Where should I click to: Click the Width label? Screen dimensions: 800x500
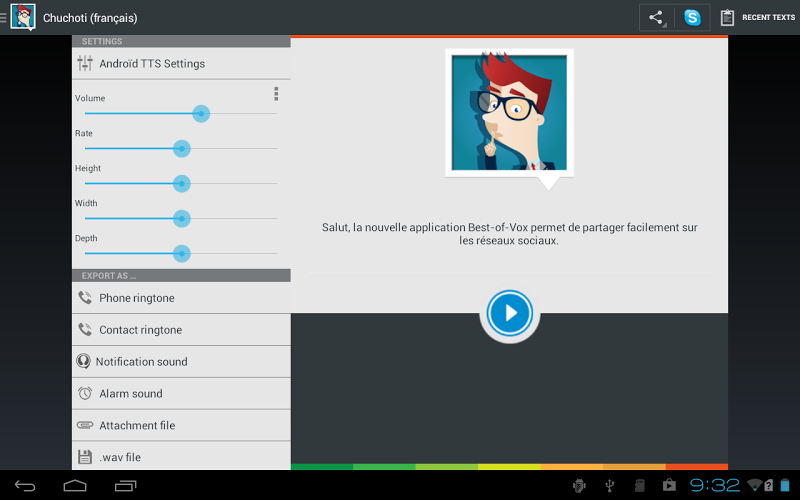click(x=86, y=203)
